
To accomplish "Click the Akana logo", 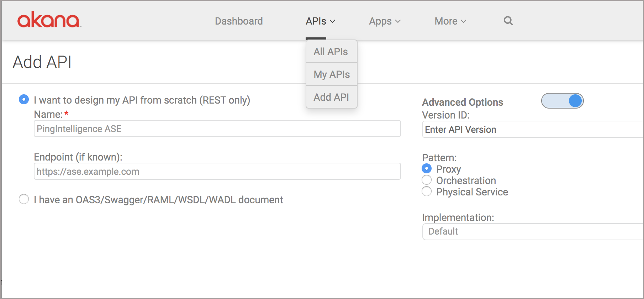I will pyautogui.click(x=49, y=20).
